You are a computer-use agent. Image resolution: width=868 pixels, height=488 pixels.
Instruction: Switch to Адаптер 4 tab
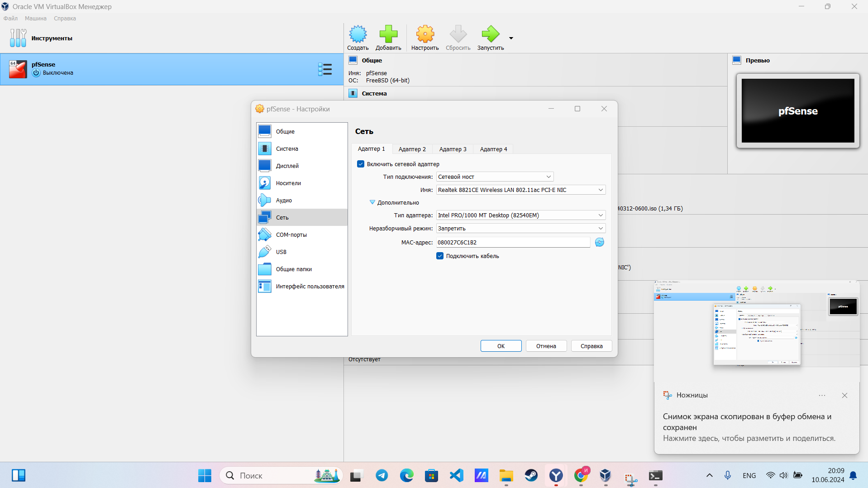click(493, 149)
